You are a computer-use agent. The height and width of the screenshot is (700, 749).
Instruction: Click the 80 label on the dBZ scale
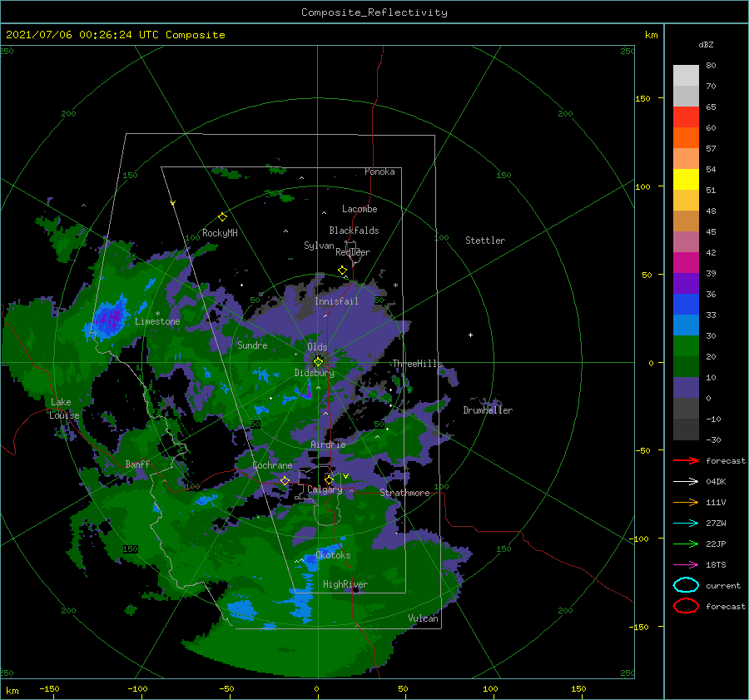coord(711,66)
